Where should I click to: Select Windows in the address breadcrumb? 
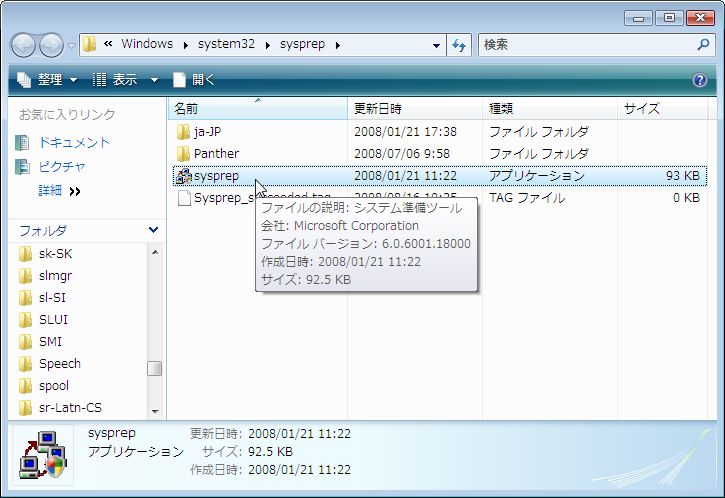[147, 44]
